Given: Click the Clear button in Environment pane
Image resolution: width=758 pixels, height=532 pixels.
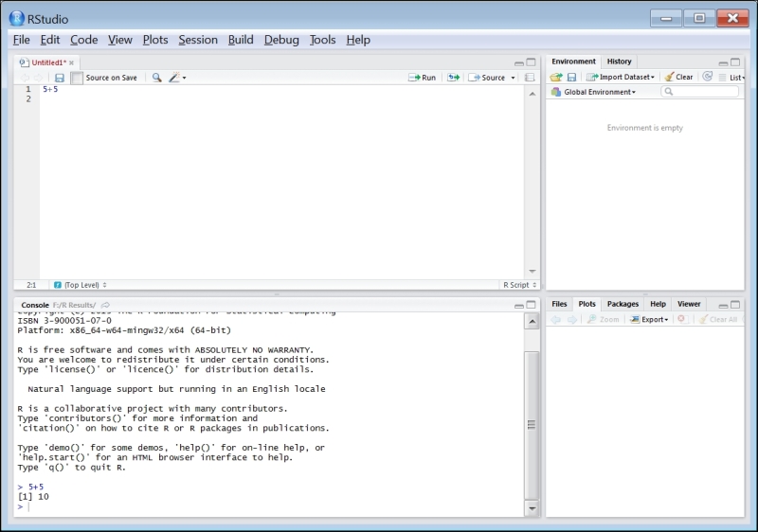Looking at the screenshot, I should 678,78.
